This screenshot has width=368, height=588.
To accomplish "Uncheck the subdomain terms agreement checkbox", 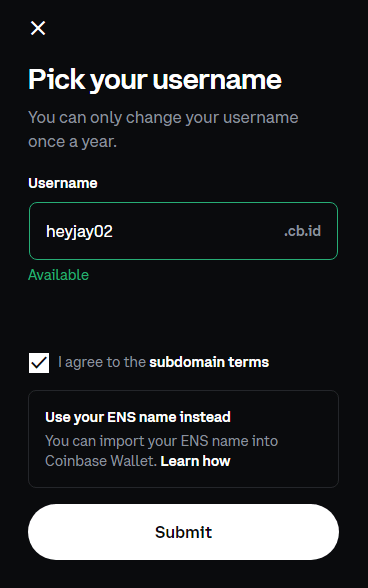I will 39,363.
